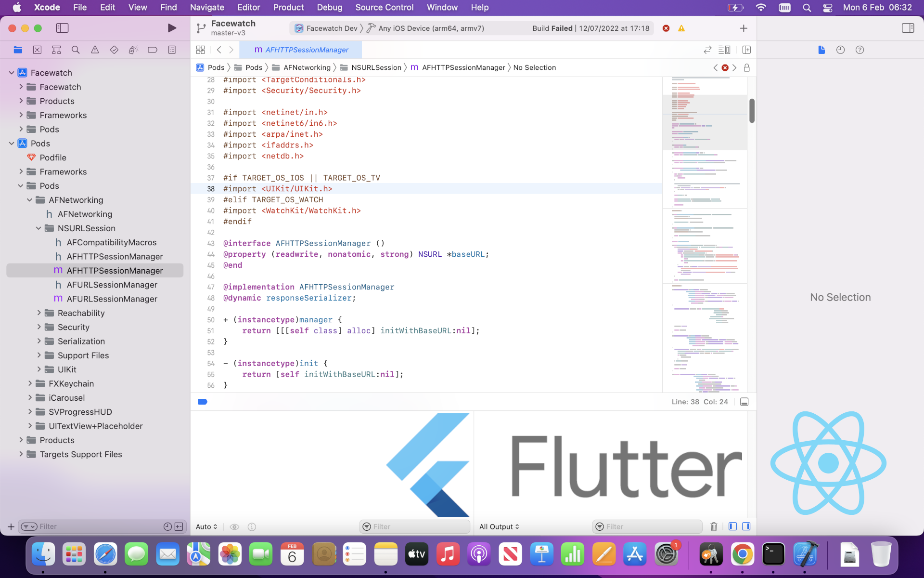
Task: Click the red build error indicator
Action: click(666, 28)
